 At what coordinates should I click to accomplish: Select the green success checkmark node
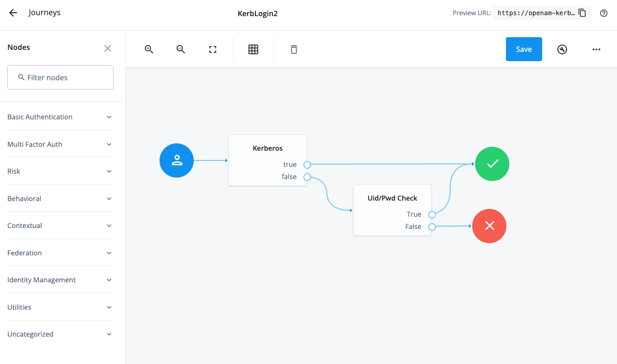point(492,164)
